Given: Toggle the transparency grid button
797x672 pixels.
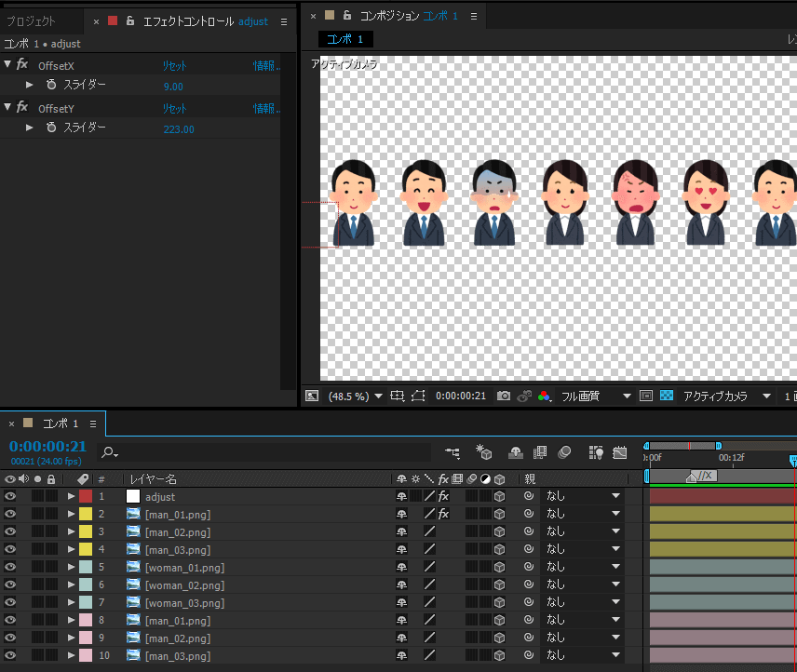Looking at the screenshot, I should pos(667,396).
